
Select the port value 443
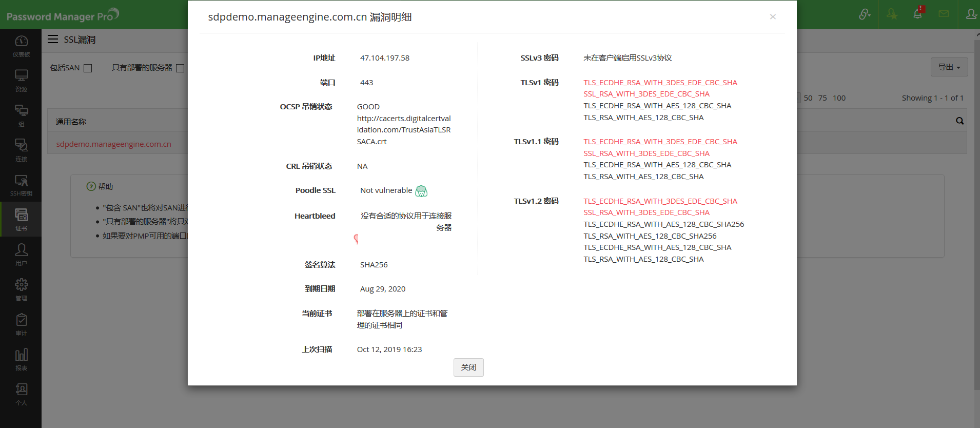tap(366, 83)
